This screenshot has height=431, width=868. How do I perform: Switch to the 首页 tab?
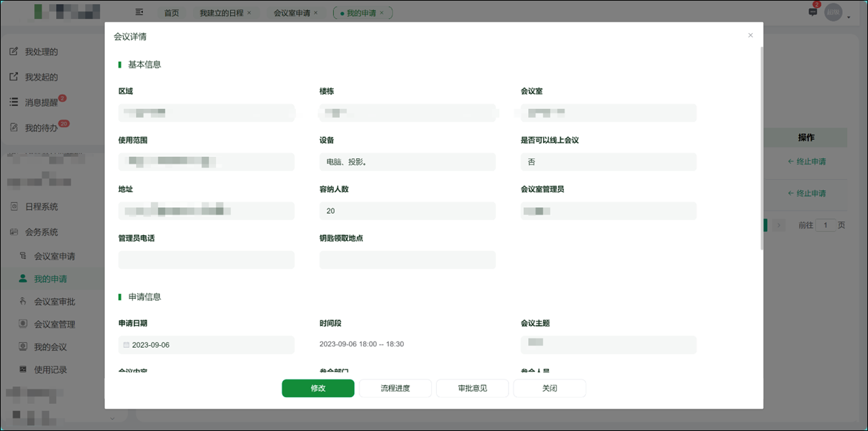(171, 12)
